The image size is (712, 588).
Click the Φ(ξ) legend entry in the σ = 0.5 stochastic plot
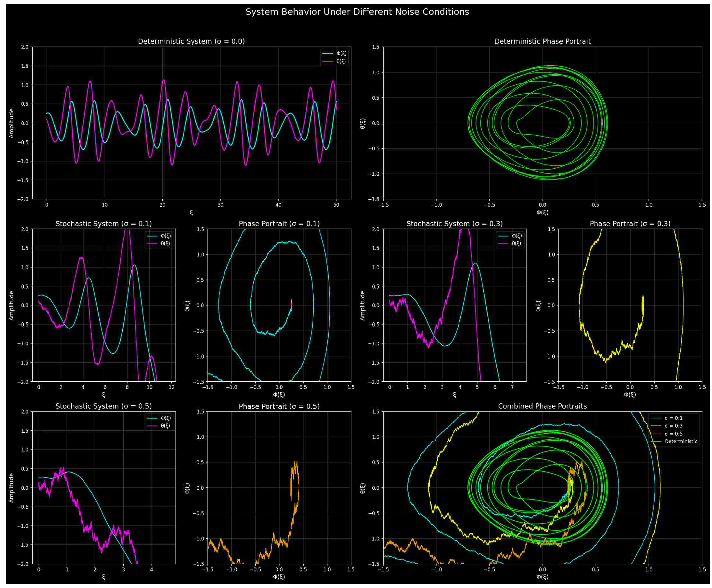point(166,418)
